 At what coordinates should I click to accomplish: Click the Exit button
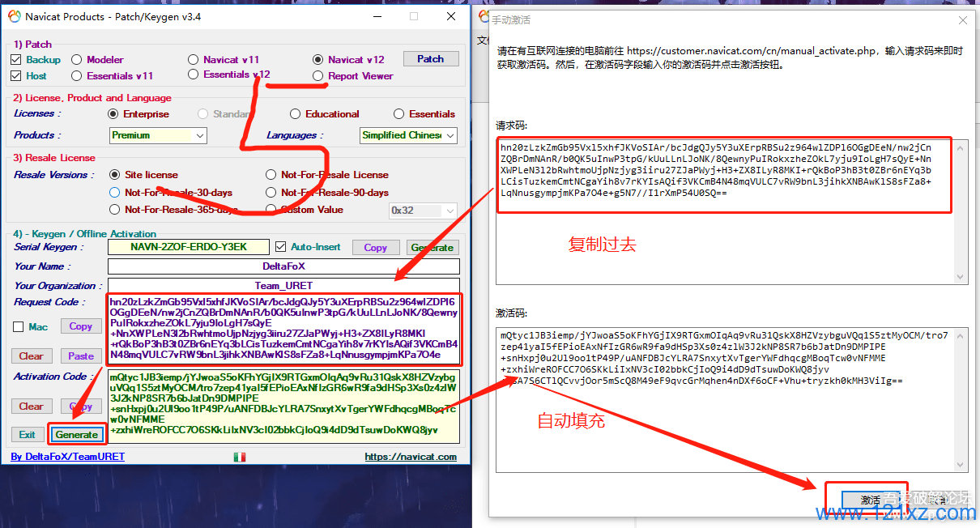(x=27, y=435)
